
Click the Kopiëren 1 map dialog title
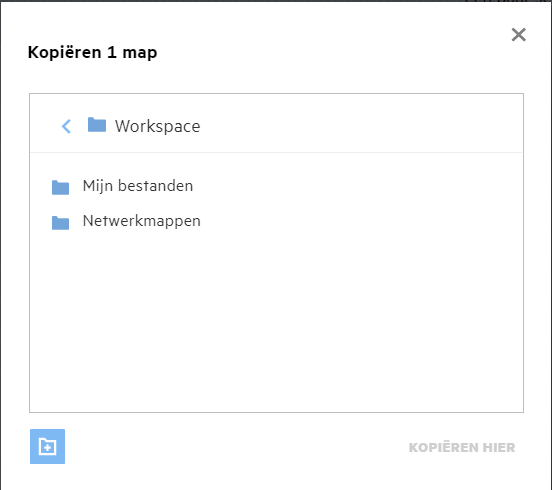point(93,52)
